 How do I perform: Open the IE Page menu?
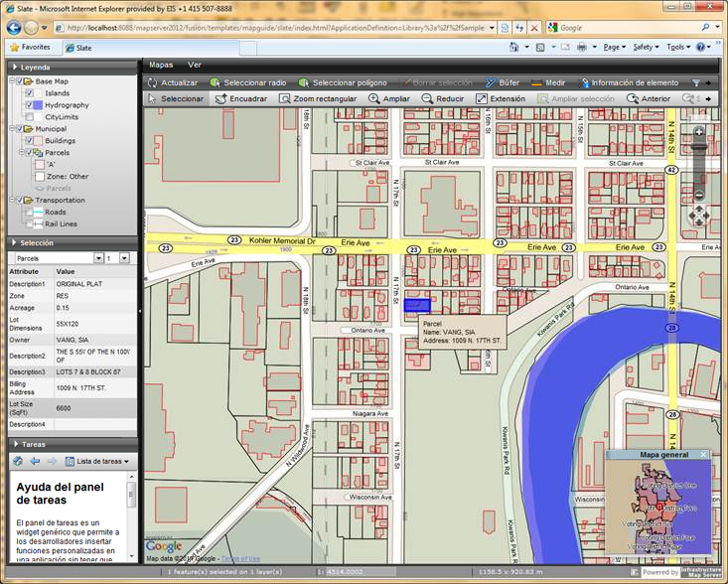(614, 47)
